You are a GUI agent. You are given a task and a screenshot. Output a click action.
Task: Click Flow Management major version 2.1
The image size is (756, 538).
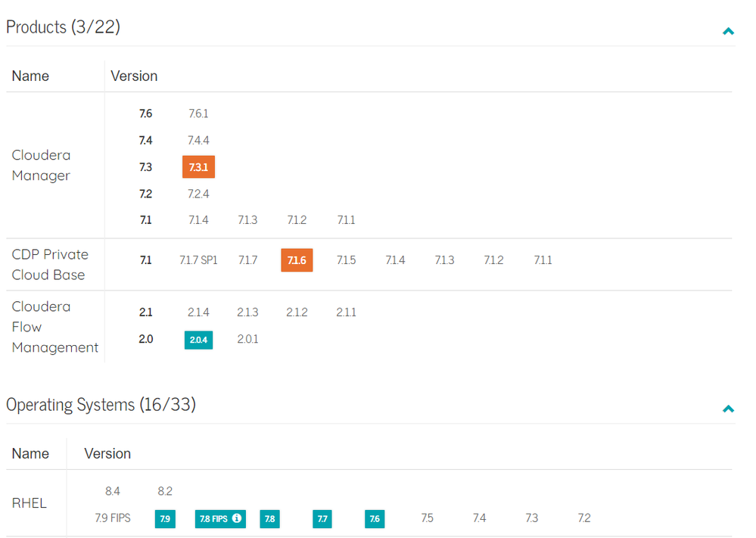(145, 313)
